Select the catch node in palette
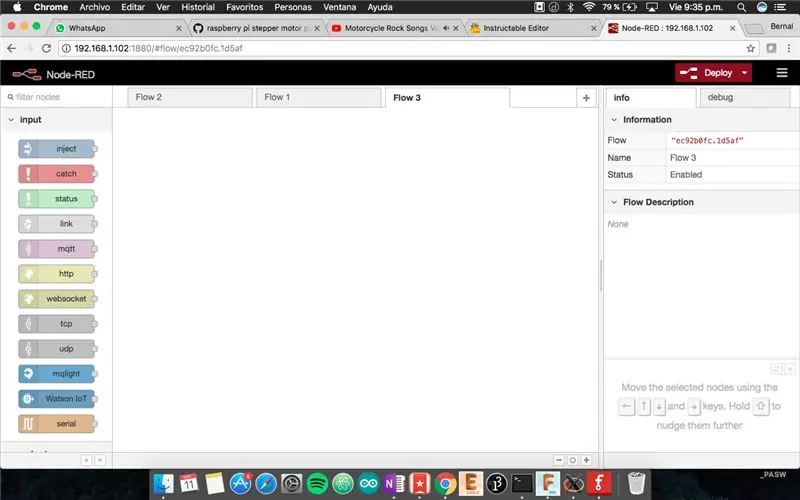 [x=57, y=173]
